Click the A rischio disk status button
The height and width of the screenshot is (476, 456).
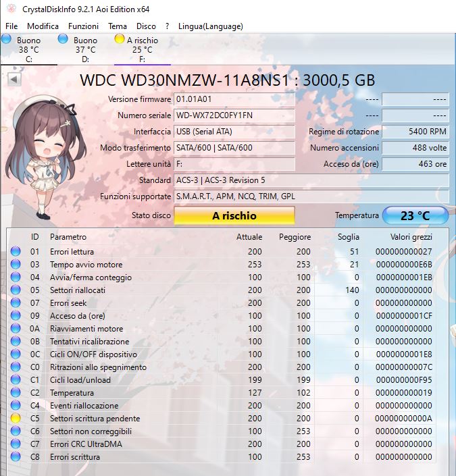(x=234, y=215)
